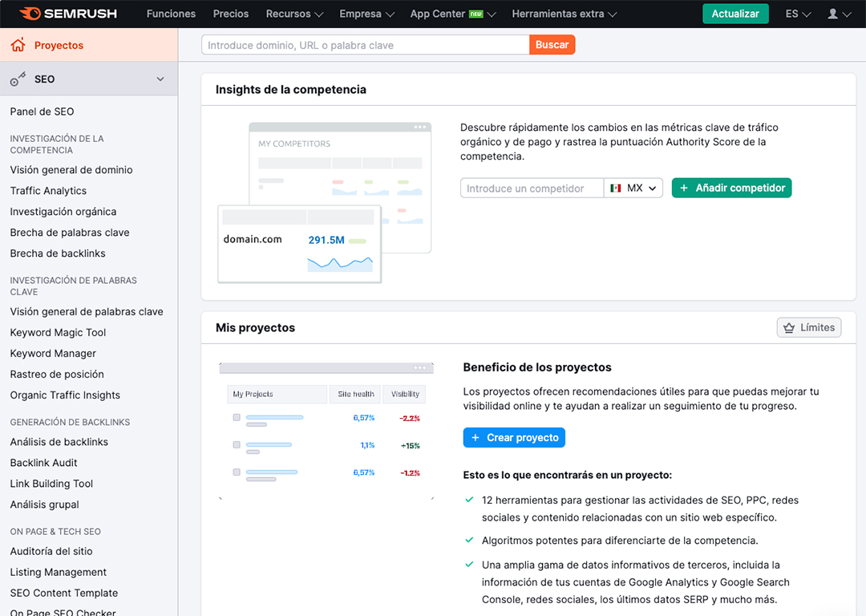Screen dimensions: 866x616
Task: Focus the domain, URL or keyword search field
Action: [365, 45]
